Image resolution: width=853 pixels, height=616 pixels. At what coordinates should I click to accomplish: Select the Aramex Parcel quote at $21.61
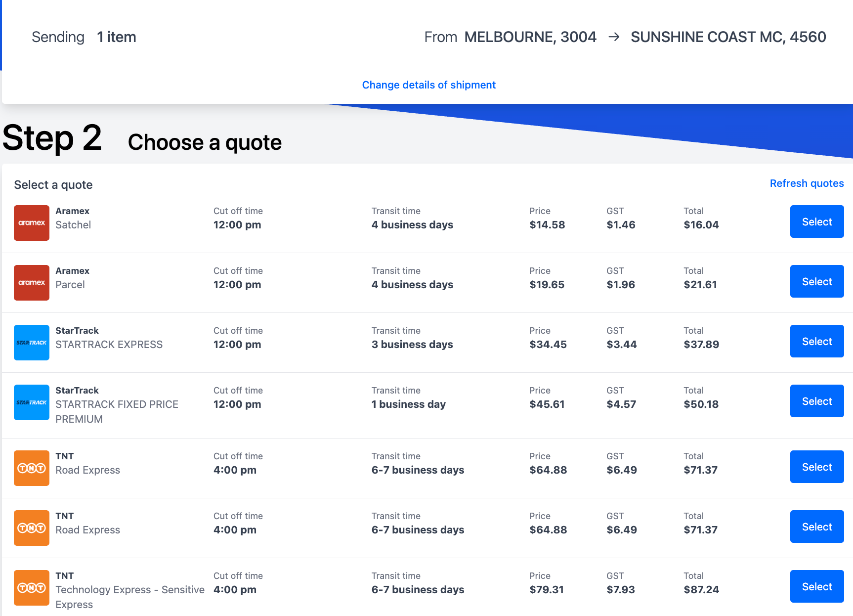(817, 281)
